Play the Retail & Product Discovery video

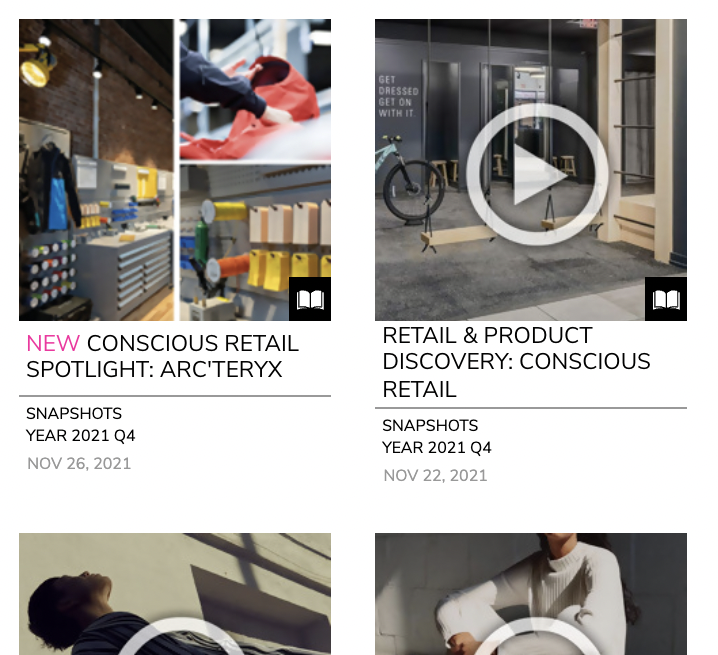[x=537, y=175]
